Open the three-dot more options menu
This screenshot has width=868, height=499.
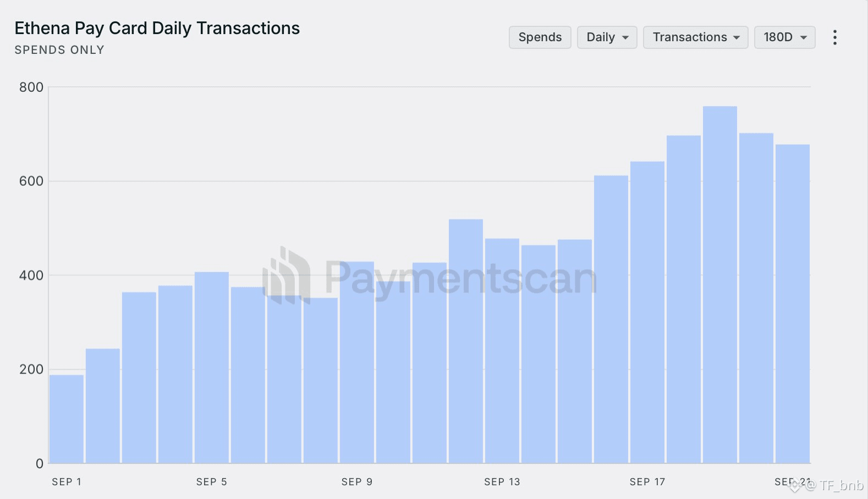click(x=834, y=37)
